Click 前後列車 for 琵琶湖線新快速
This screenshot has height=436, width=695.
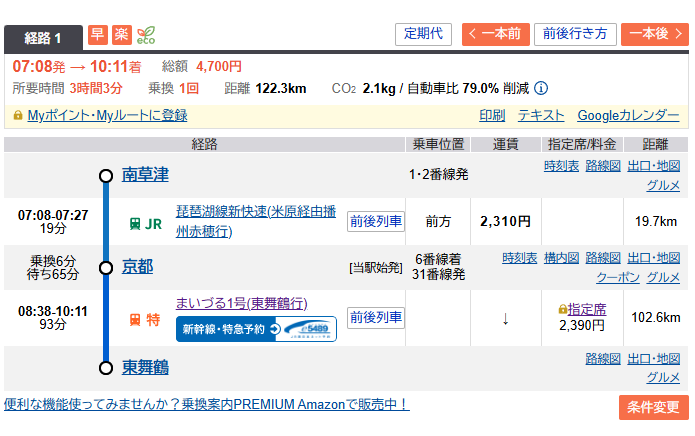pos(376,221)
